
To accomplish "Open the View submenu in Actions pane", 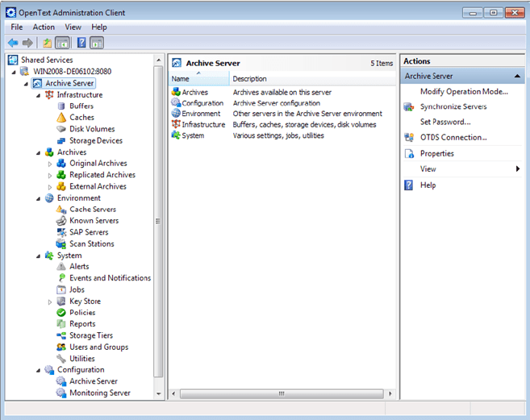I will click(x=462, y=169).
